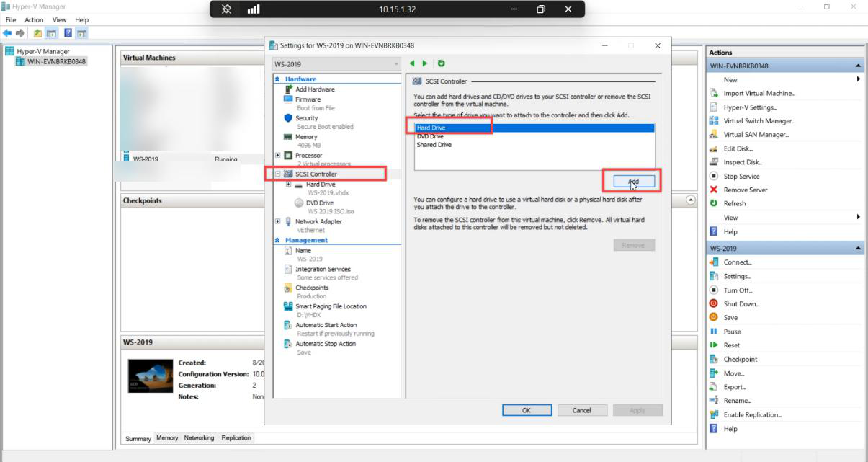868x462 pixels.
Task: Select Add Hardware in the hardware list
Action: point(315,89)
